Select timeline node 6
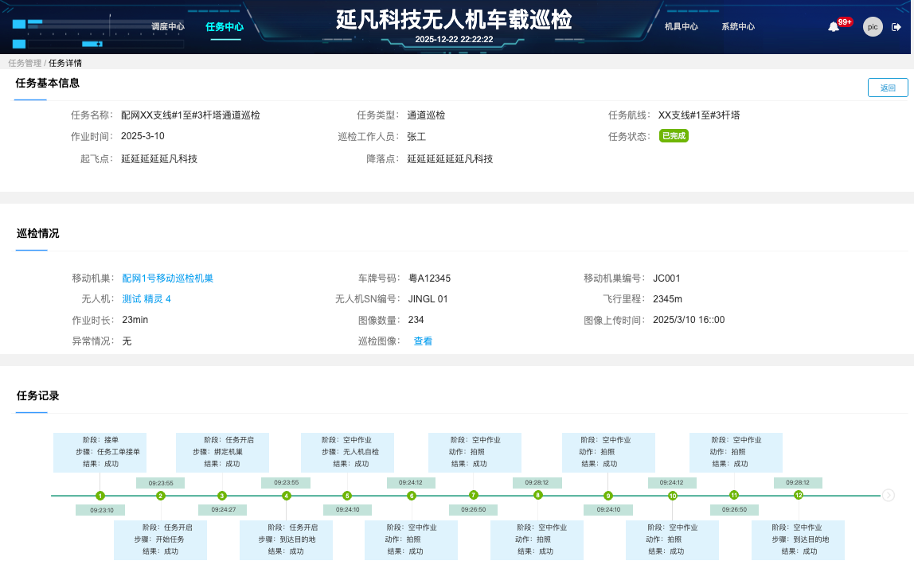914x588 pixels. coord(412,496)
